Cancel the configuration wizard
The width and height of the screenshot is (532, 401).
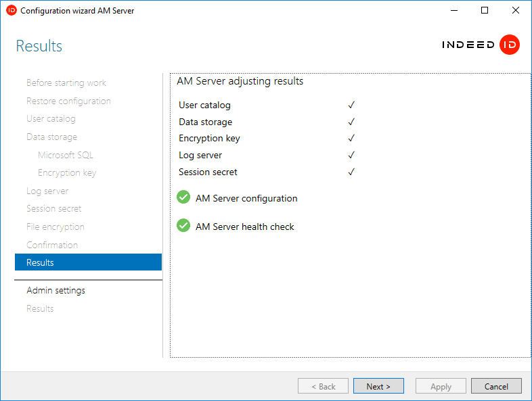496,386
